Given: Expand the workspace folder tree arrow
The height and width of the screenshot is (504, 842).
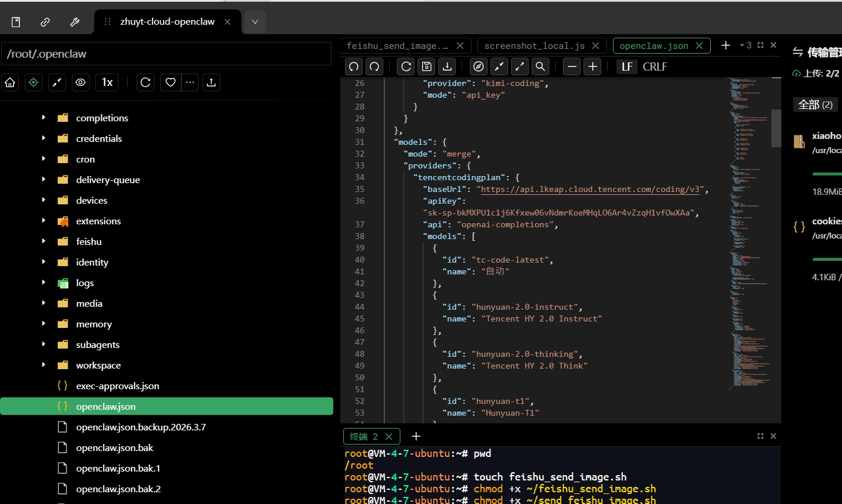Looking at the screenshot, I should pos(44,365).
